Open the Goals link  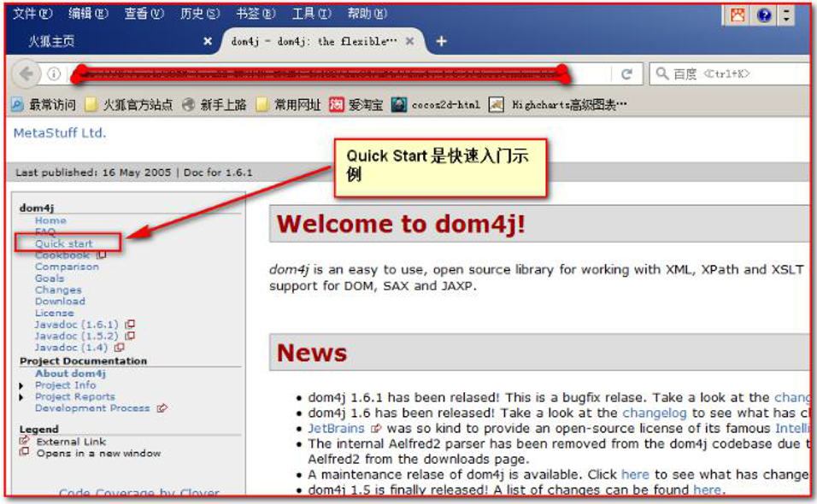(50, 278)
